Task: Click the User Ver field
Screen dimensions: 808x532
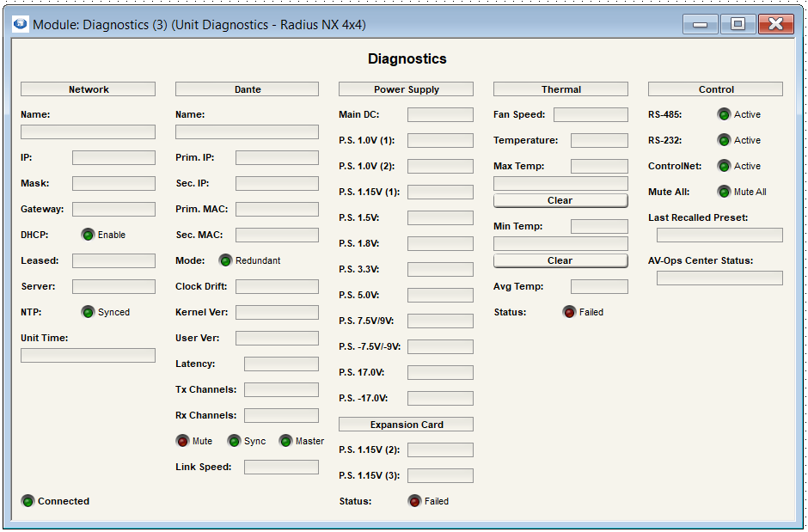Action: (x=278, y=338)
